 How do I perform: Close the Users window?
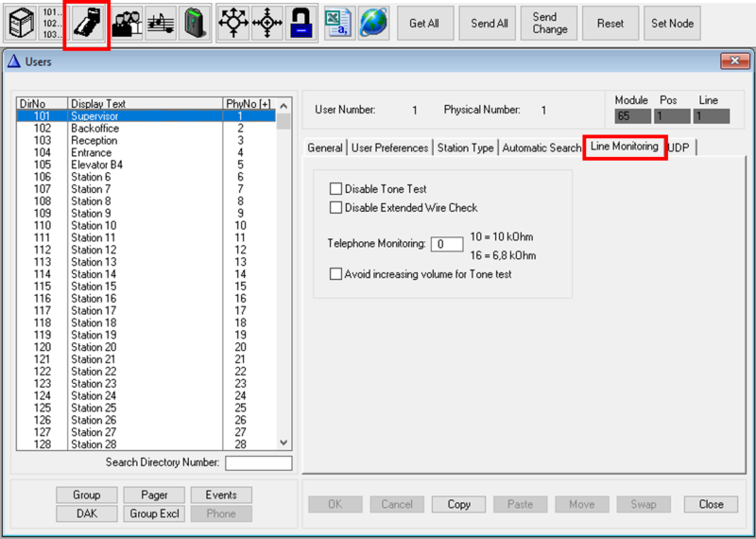click(735, 61)
